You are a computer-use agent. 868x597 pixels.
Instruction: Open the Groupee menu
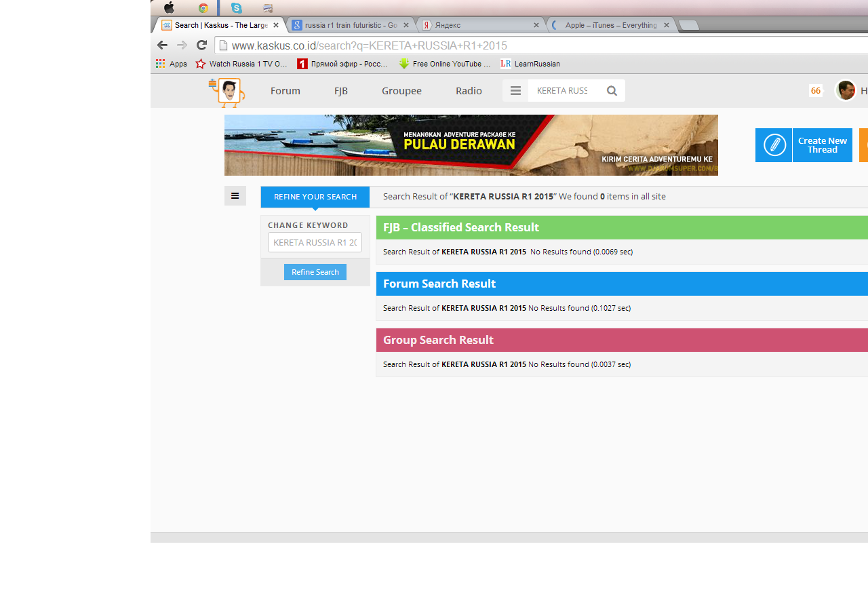tap(401, 91)
